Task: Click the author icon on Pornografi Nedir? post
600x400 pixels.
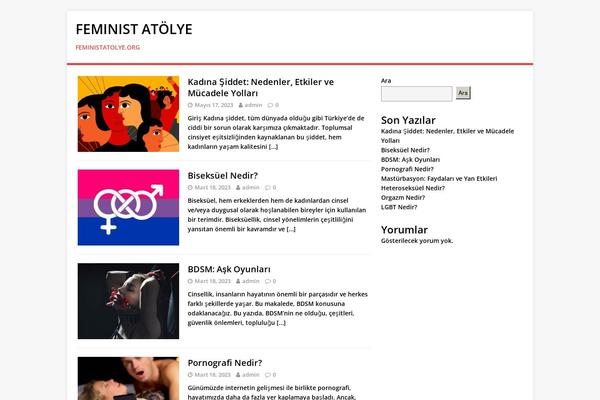Action: click(x=238, y=375)
